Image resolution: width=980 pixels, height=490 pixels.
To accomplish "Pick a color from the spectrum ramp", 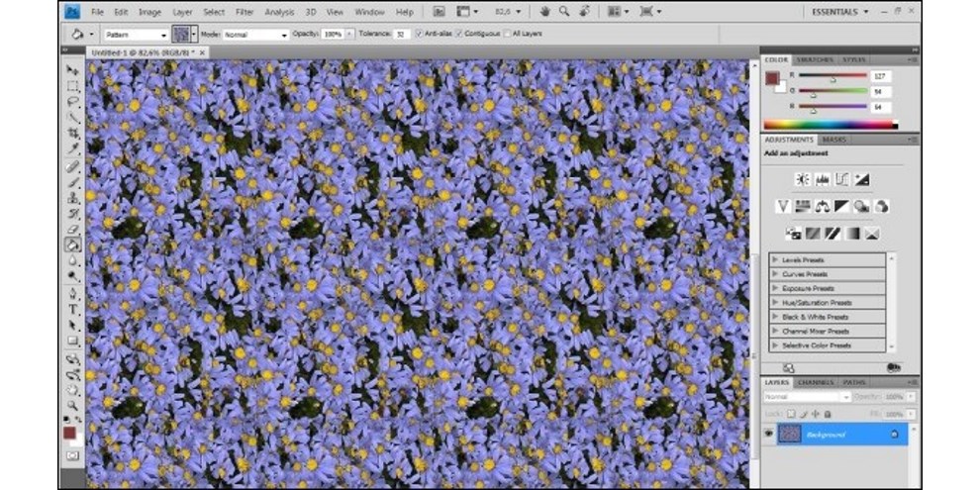I will click(x=831, y=125).
